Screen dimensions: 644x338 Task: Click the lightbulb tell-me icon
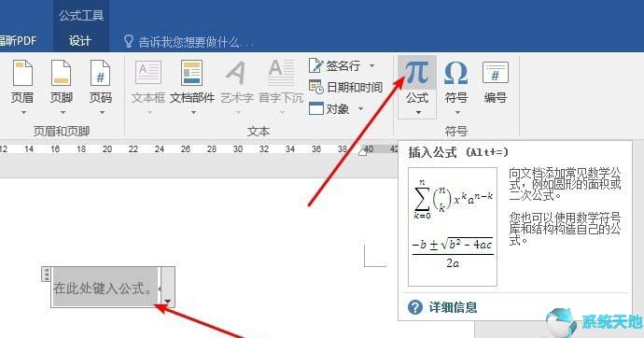coord(129,41)
